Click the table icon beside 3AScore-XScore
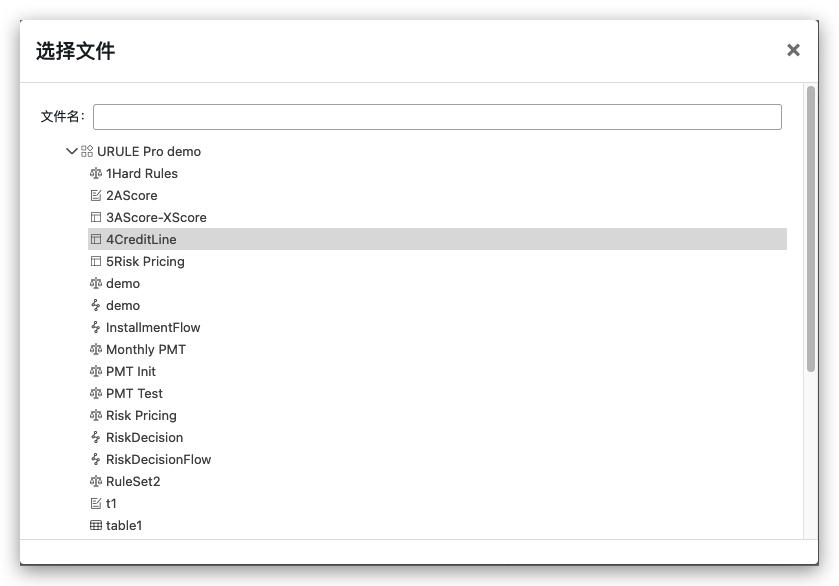The height and width of the screenshot is (586, 839). click(x=96, y=218)
